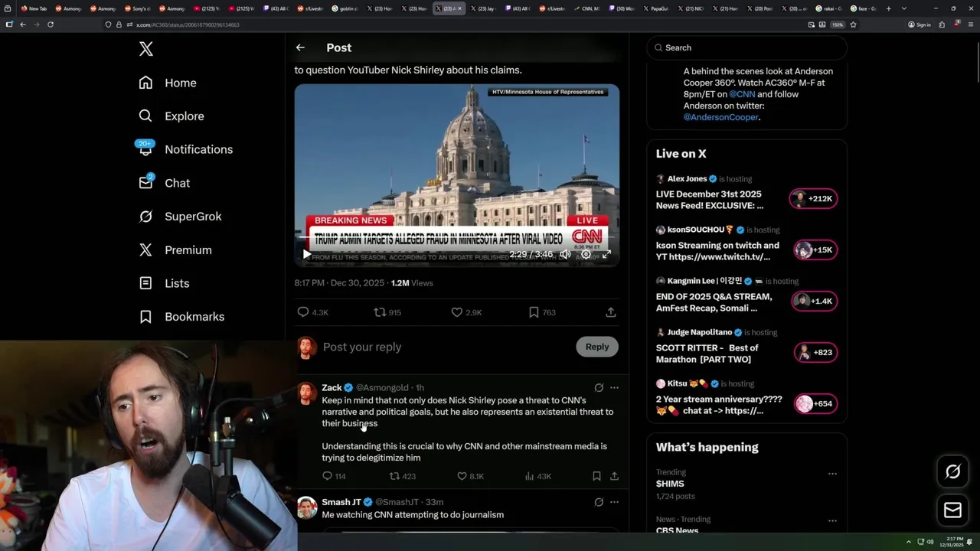Expand video to fullscreen

(606, 255)
